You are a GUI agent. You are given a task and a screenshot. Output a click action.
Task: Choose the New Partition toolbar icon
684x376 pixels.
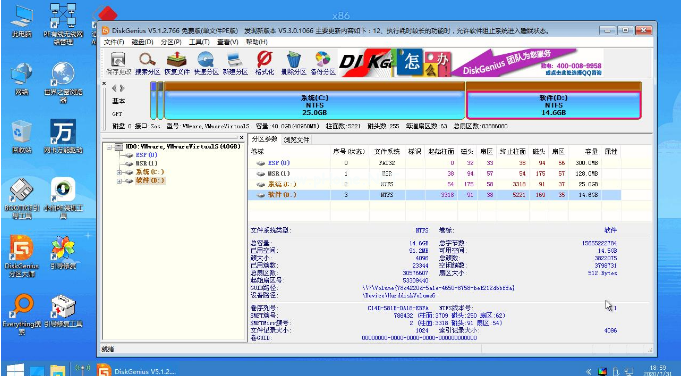235,63
